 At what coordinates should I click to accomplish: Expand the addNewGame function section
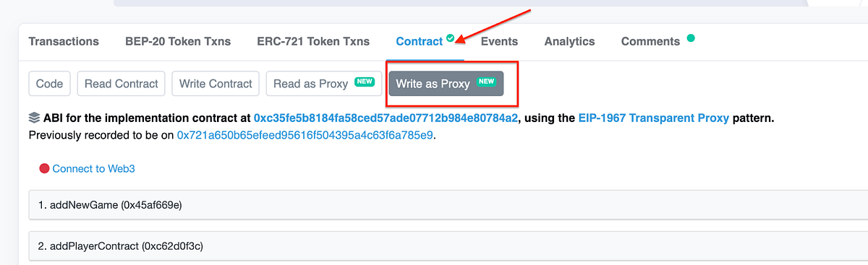448,205
